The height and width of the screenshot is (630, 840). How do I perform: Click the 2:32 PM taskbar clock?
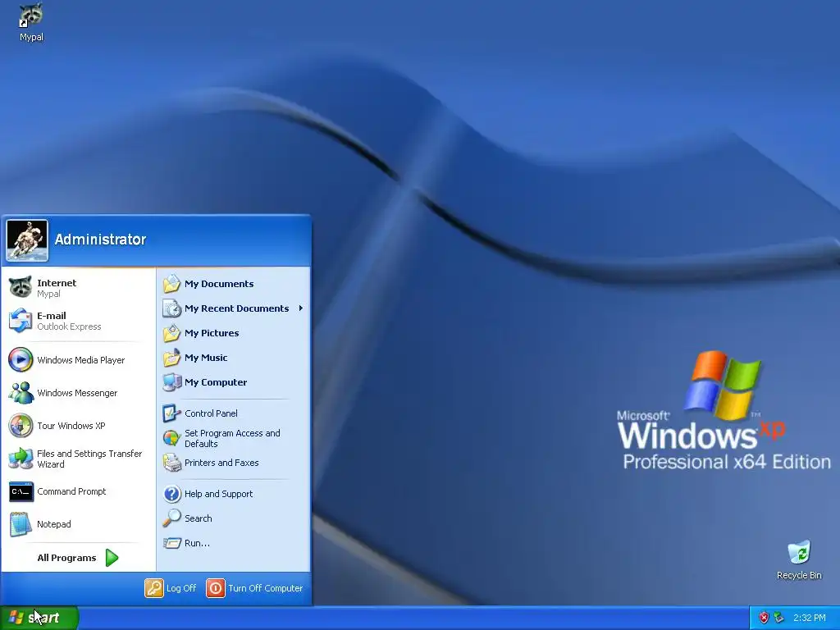(x=810, y=618)
